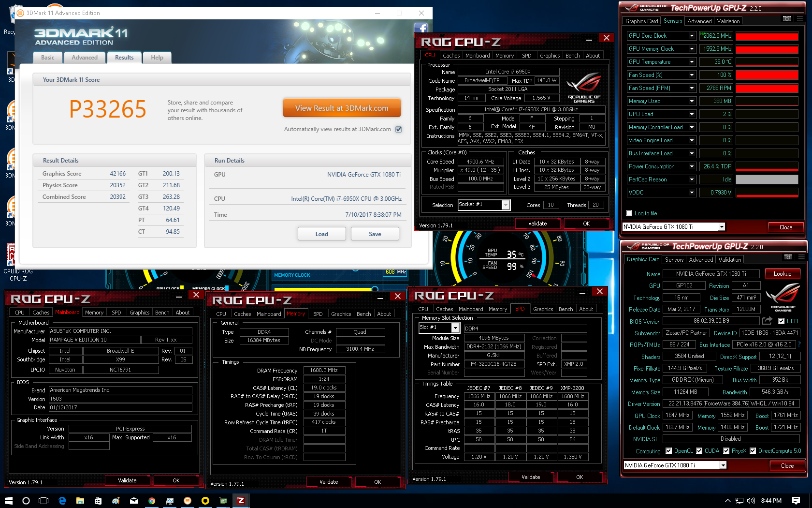The image size is (812, 508).
Task: Click camera screenshot icon in lower GPU-Z window
Action: (x=788, y=257)
